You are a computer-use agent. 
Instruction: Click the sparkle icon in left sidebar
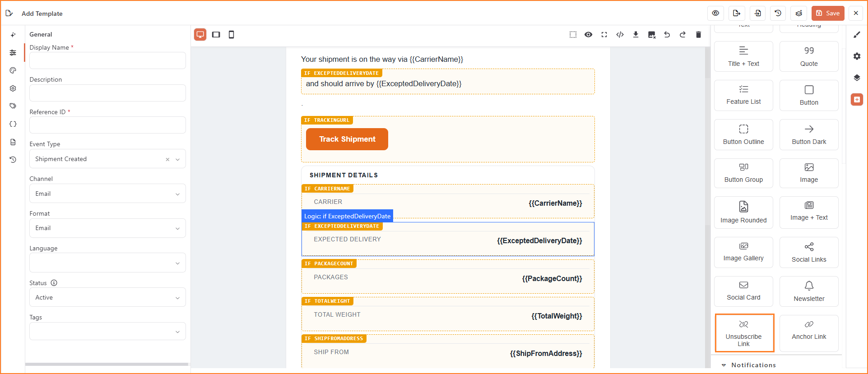[x=13, y=35]
